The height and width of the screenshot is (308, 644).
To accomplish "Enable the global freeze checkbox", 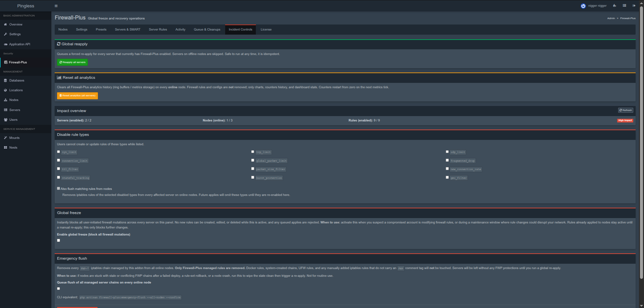I will click(58, 240).
